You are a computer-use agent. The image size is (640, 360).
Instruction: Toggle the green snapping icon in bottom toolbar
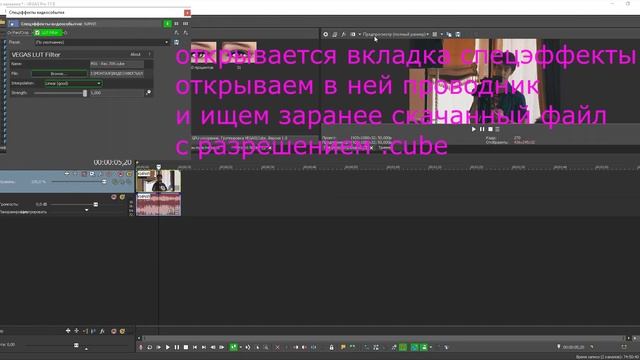pyautogui.click(x=403, y=347)
